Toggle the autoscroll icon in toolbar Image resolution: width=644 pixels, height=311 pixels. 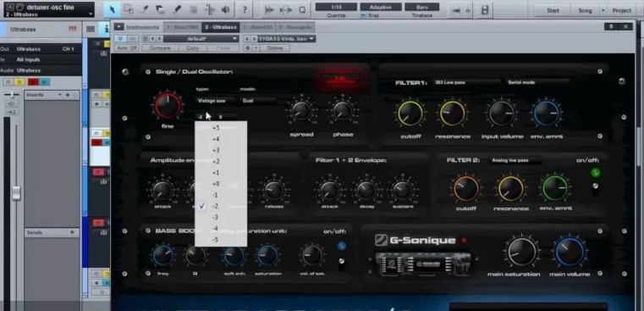(x=455, y=11)
